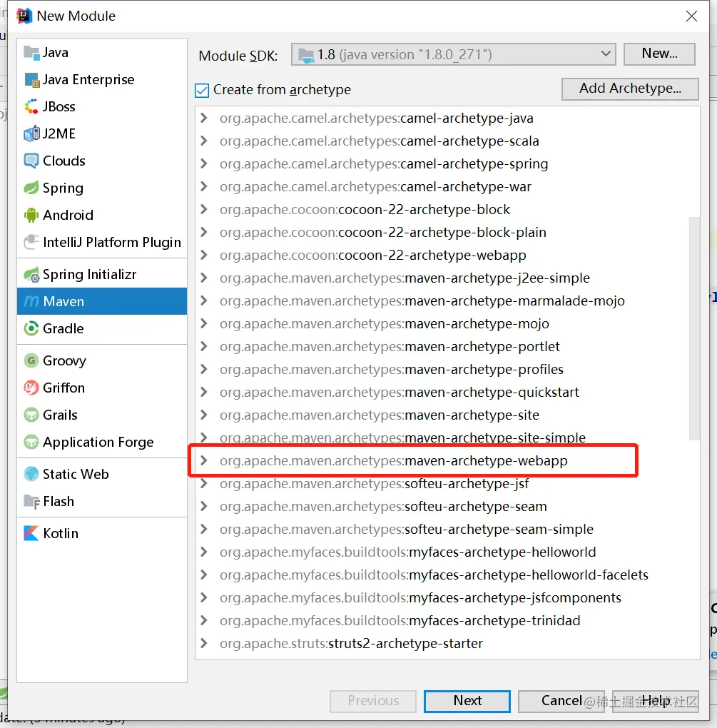Select camel-archetype-spring archetype row
This screenshot has width=717, height=728.
coord(447,163)
